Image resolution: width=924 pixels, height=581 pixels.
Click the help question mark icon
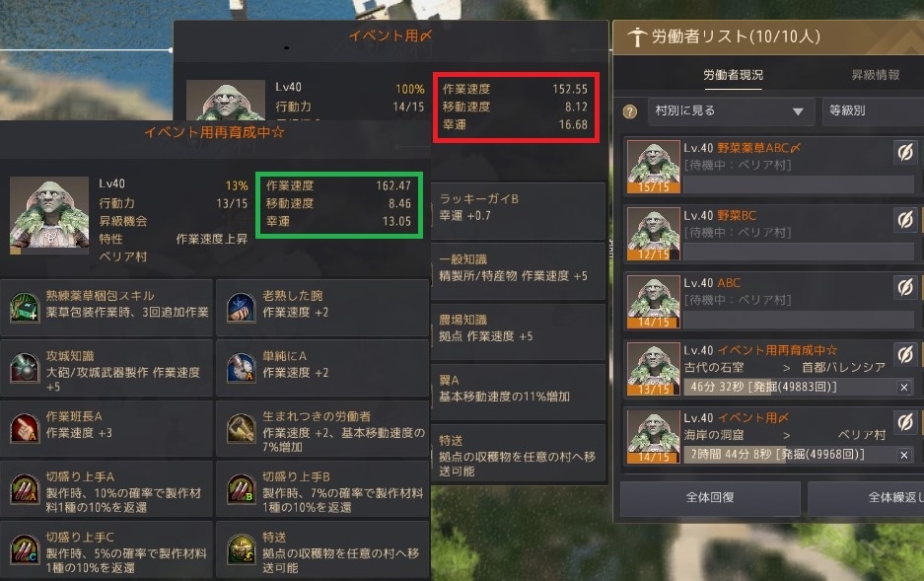coord(630,111)
